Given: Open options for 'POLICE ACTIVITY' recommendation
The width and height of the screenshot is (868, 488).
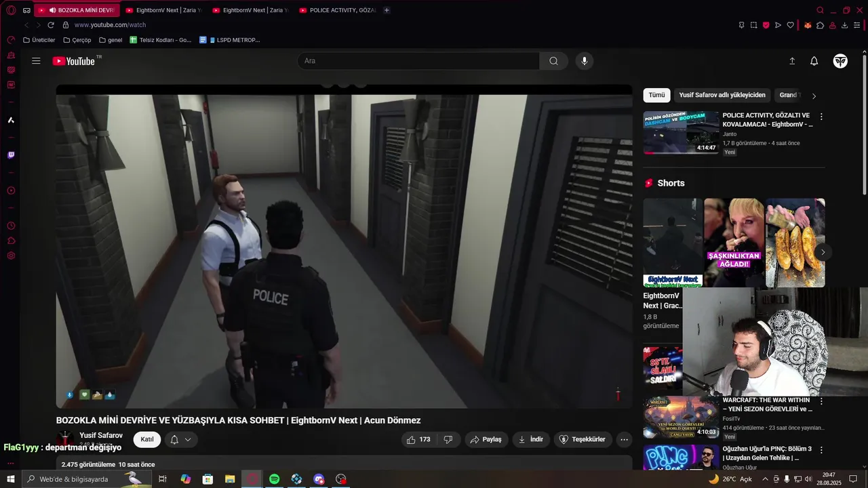Looking at the screenshot, I should coord(821,117).
